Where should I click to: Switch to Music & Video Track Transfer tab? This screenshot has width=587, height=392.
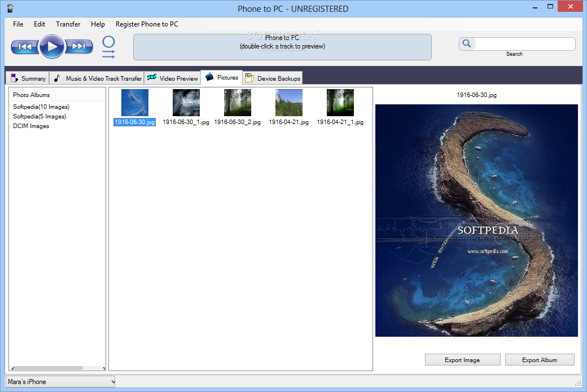click(x=97, y=78)
